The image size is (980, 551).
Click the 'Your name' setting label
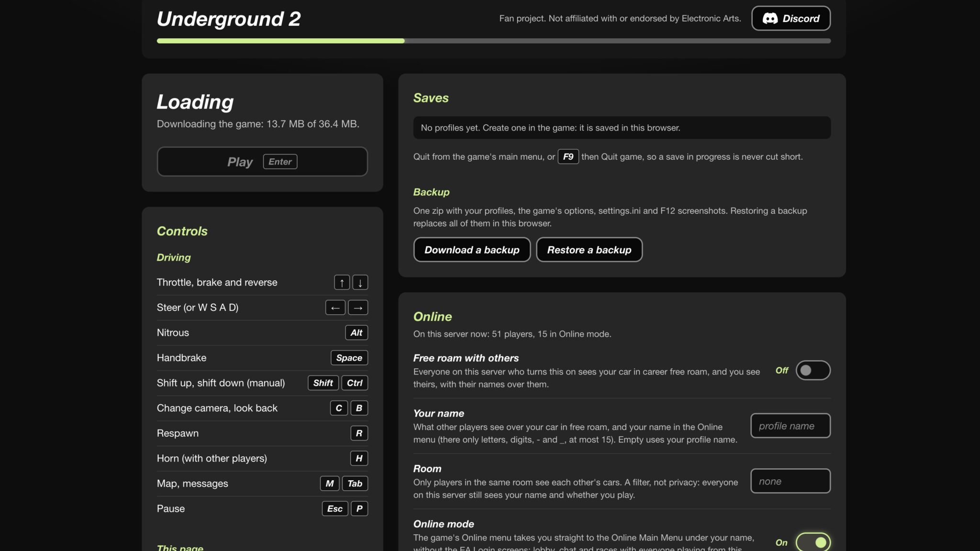438,413
